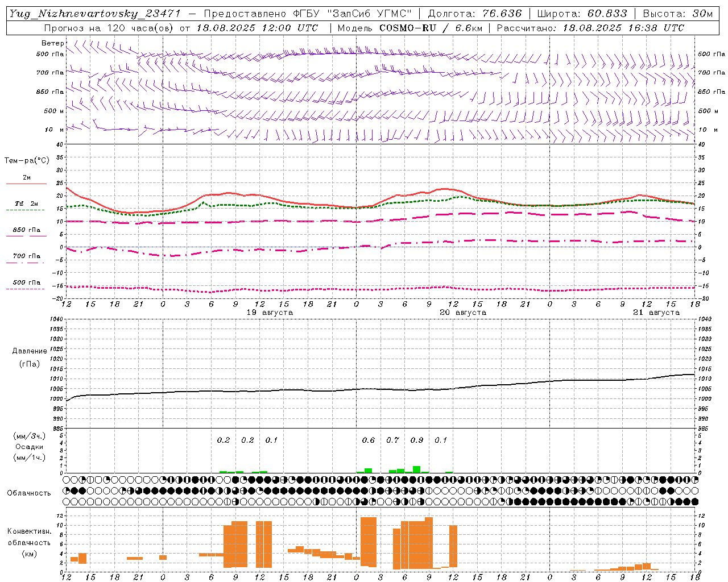Click the Осадки panel label

click(30, 447)
